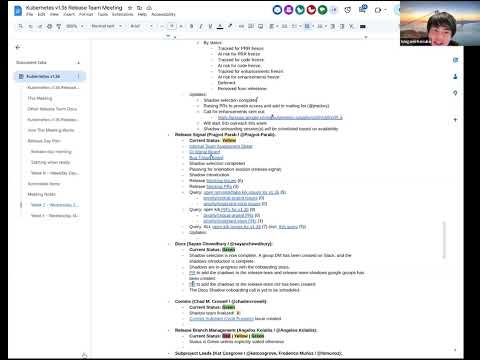Open Comms Subteam Cycle Process link
The image size is (480, 360).
[222, 319]
